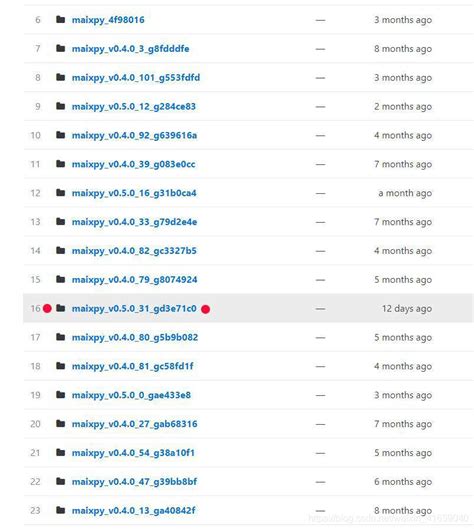Click folder icon beside maixpy_v0.5.0_0_gae433e8
The image size is (474, 529).
tap(60, 395)
